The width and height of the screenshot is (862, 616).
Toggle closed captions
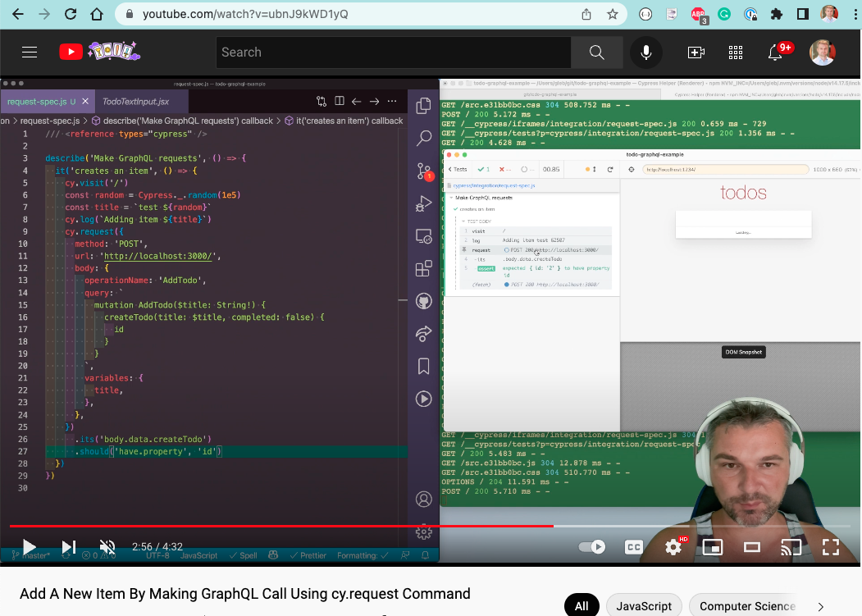[x=634, y=547]
